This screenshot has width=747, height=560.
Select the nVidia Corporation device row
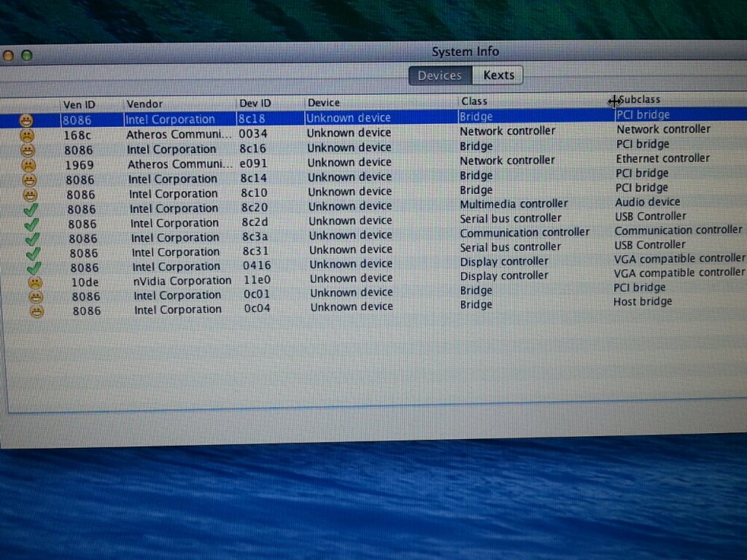tap(182, 281)
